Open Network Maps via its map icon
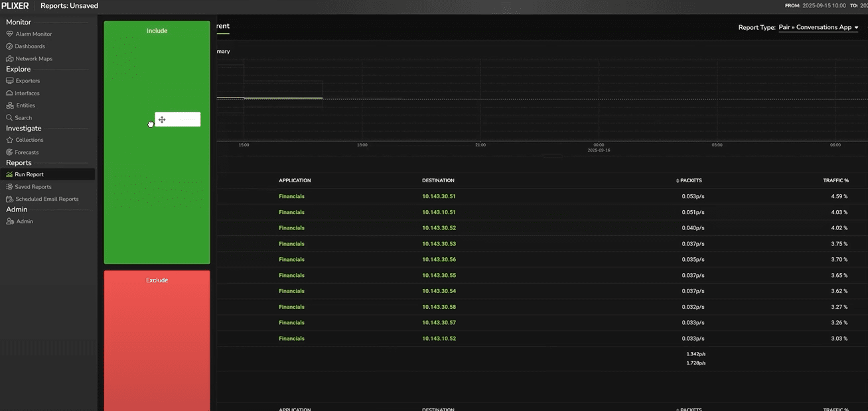 [9, 58]
